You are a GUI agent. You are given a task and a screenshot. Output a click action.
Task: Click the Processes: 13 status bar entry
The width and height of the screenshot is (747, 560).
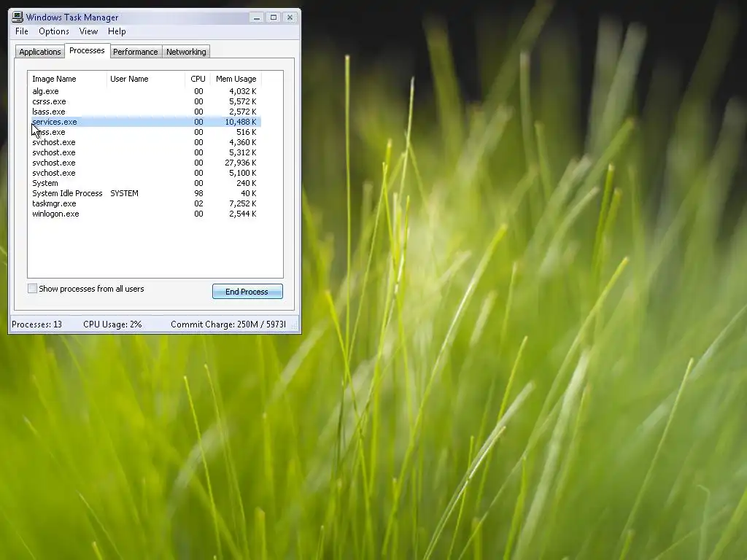(x=36, y=324)
